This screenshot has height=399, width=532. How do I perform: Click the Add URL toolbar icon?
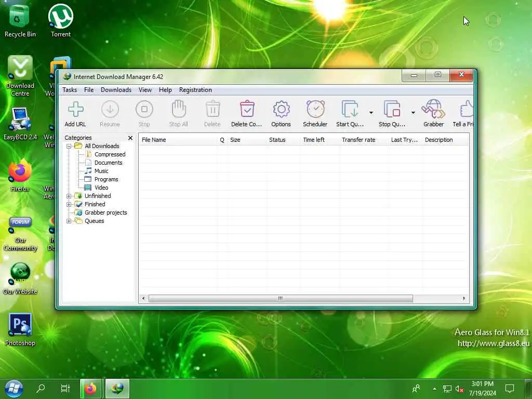tap(75, 110)
